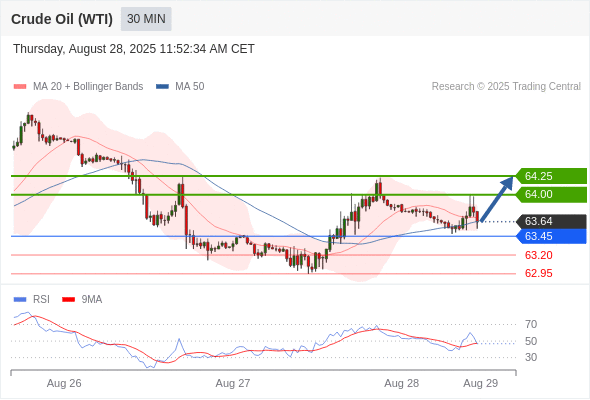Image resolution: width=590 pixels, height=400 pixels.
Task: Click the blue upward forecast arrow
Action: click(497, 199)
